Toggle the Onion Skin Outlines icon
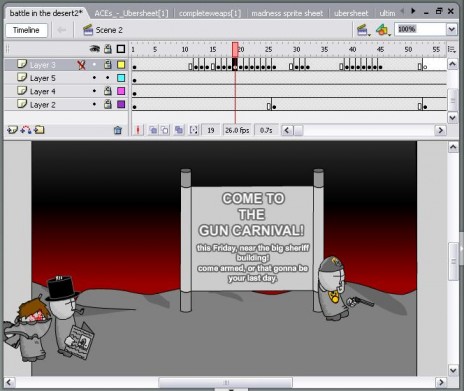This screenshot has width=464, height=391. [x=165, y=130]
